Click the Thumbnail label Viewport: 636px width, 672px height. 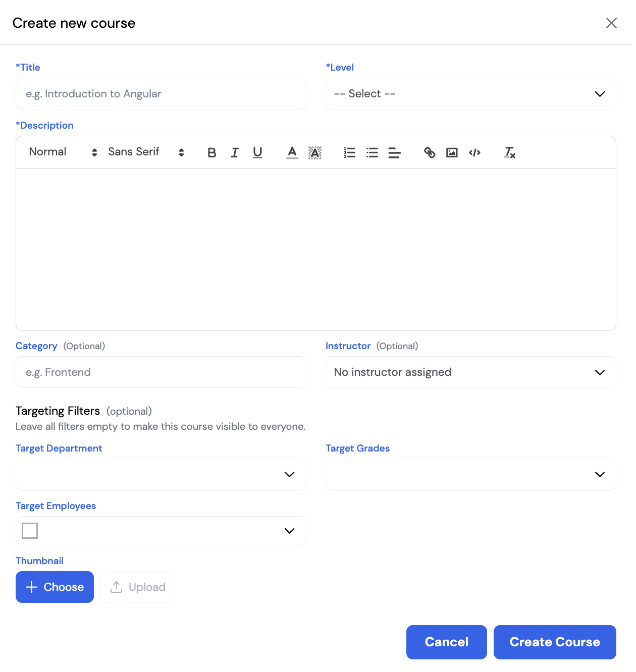[39, 561]
